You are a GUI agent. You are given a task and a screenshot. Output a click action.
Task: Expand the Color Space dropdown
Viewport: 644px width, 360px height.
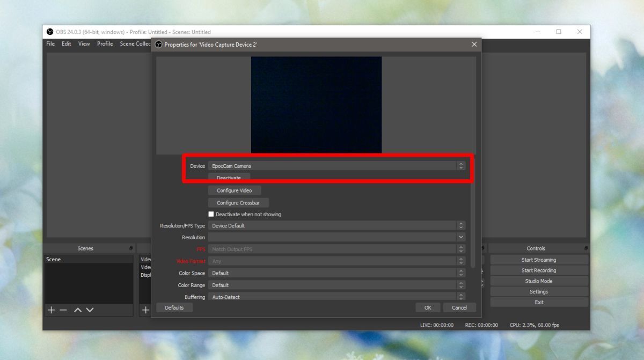336,273
